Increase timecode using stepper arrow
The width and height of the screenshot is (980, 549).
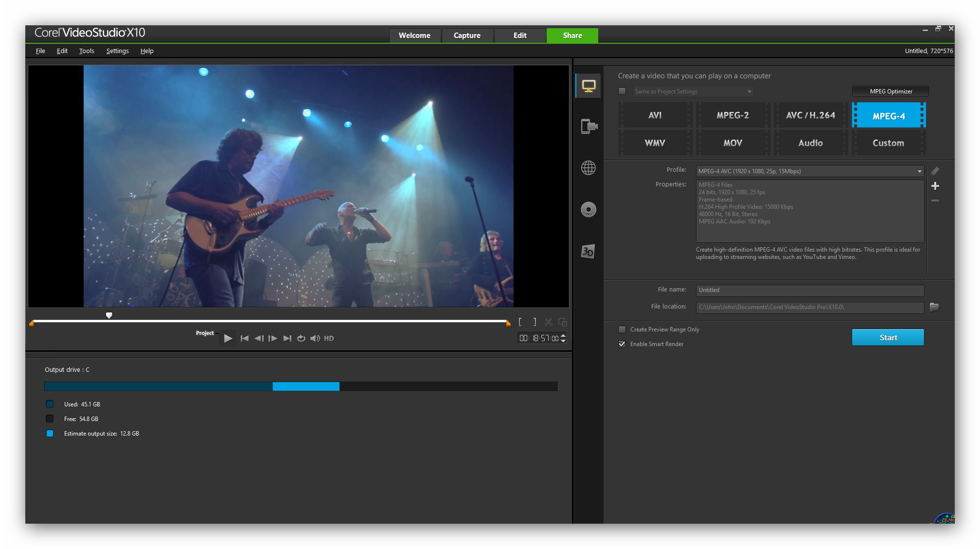pyautogui.click(x=563, y=335)
